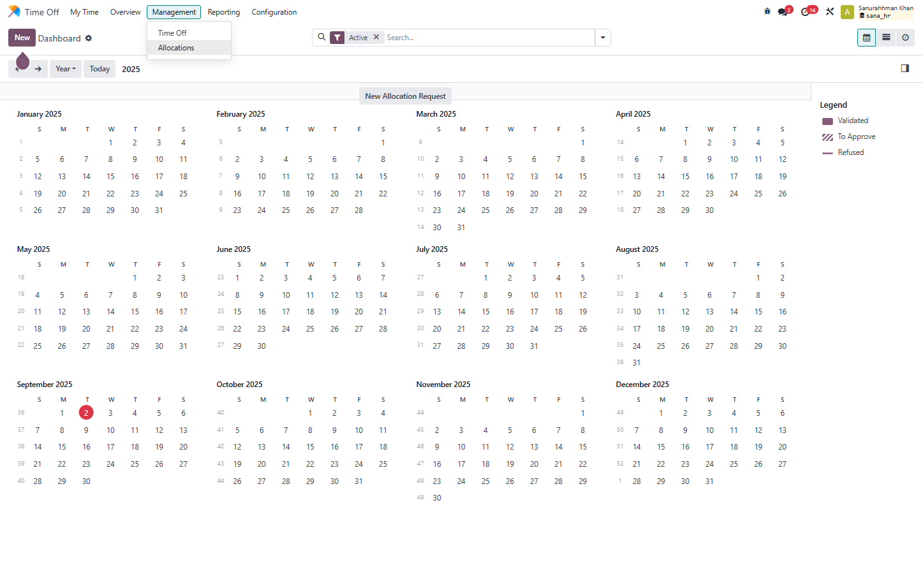The image size is (923, 588).
Task: Open the Reporting menu
Action: pyautogui.click(x=224, y=12)
